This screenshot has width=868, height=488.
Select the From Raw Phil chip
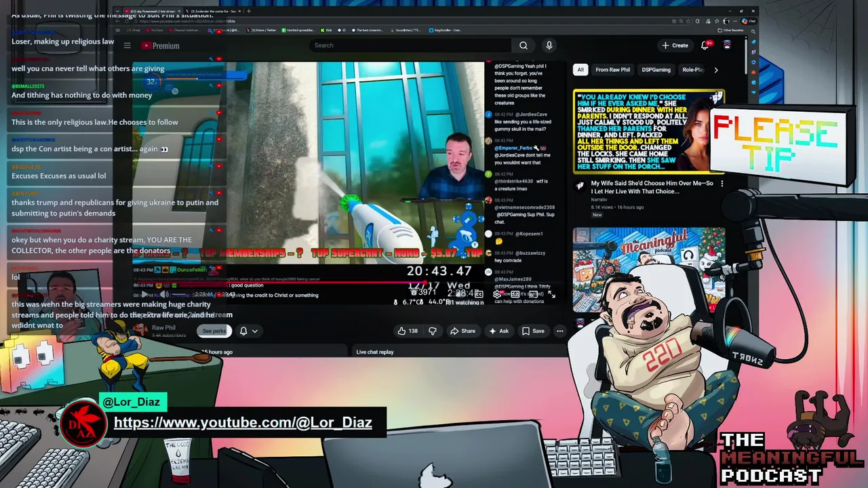[612, 70]
